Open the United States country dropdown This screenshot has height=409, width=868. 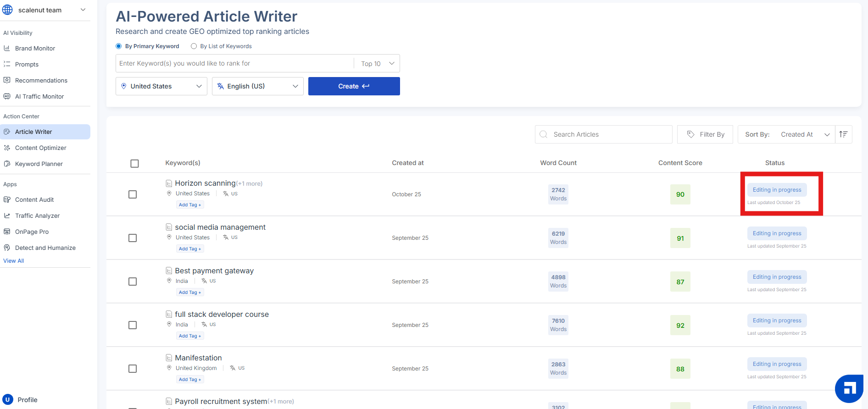[x=161, y=86]
